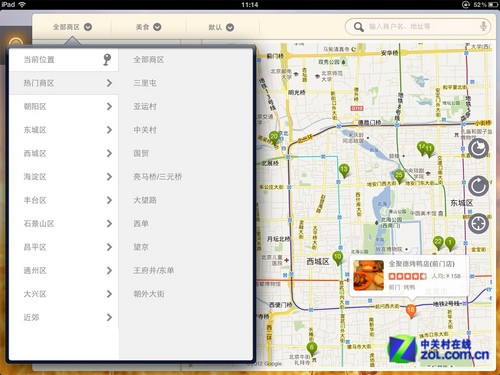Screen dimensions: 500x375
Task: Pick 三里屯 business area
Action: click(145, 83)
